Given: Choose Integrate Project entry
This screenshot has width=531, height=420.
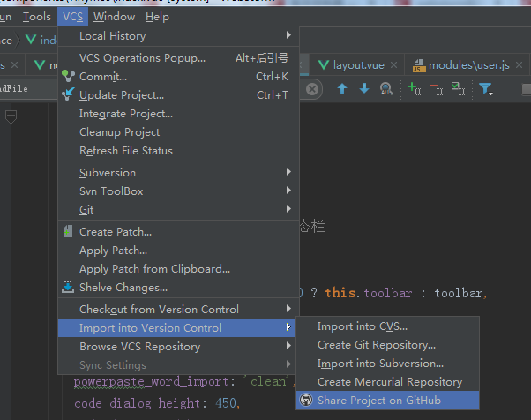Looking at the screenshot, I should 178,114.
